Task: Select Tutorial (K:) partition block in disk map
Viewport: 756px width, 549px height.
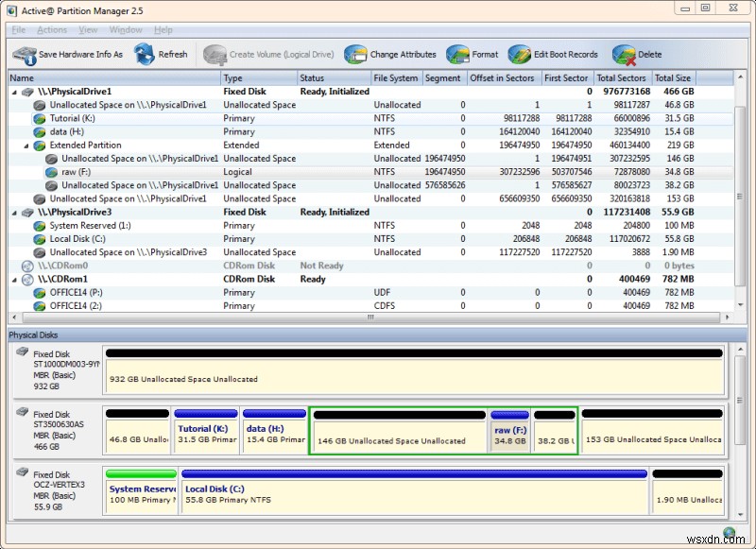Action: coord(205,431)
